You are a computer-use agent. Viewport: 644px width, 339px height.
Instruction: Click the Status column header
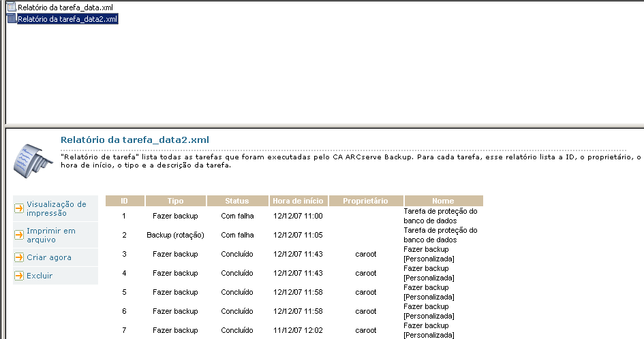point(237,201)
